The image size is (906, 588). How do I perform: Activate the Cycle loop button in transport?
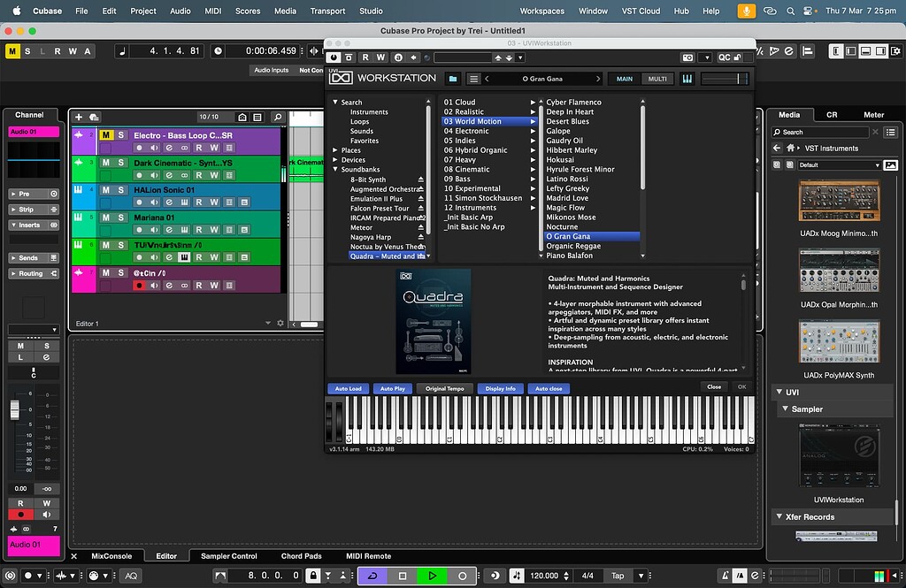coord(372,576)
